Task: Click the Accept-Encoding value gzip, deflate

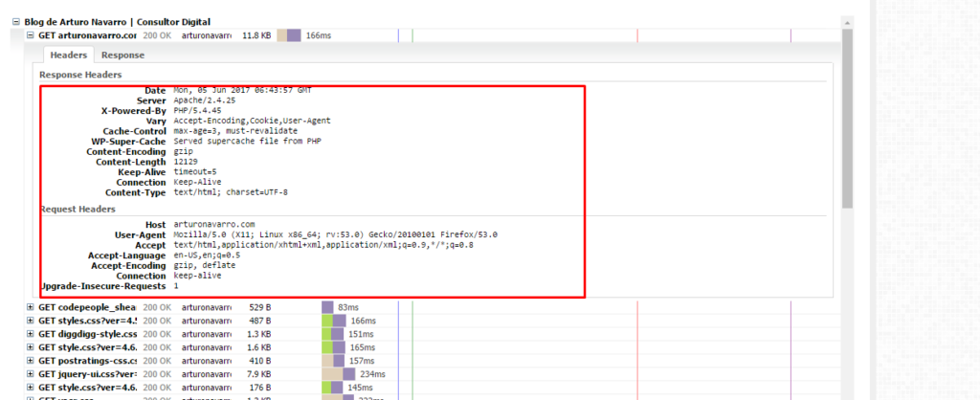Action: (x=205, y=265)
